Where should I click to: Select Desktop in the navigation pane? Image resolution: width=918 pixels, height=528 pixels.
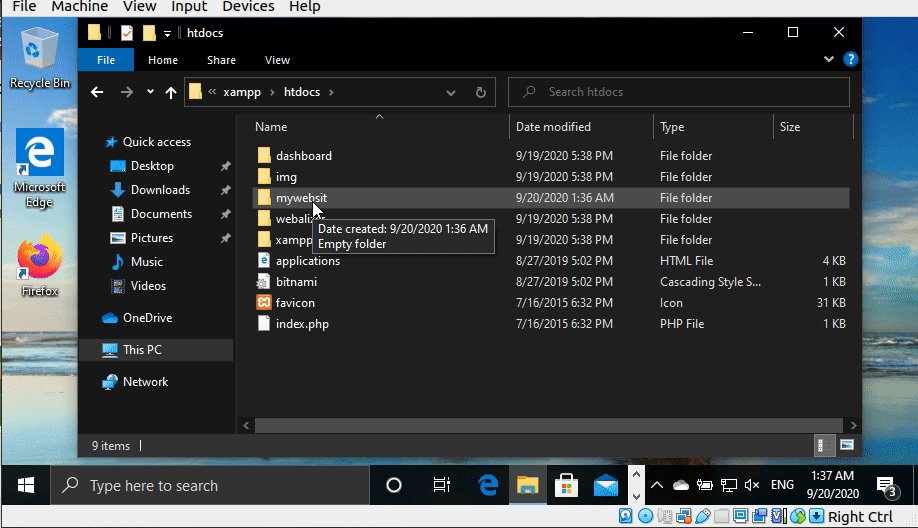coord(152,166)
